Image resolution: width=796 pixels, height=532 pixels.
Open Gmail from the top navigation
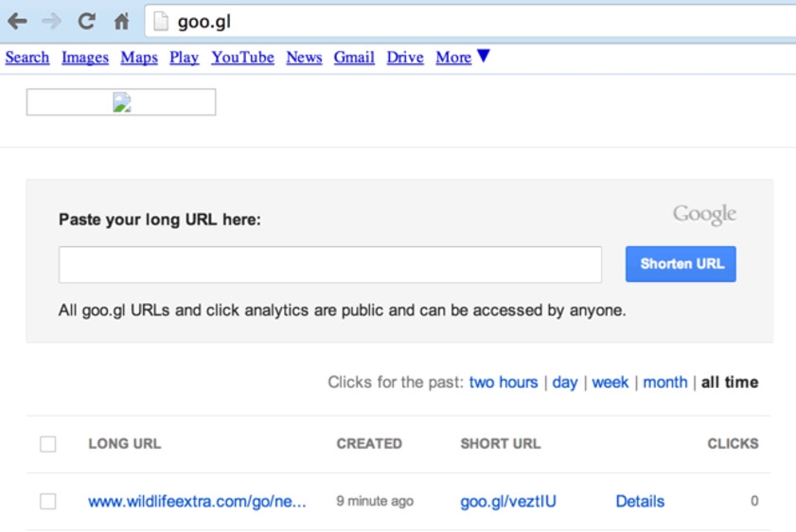point(354,58)
